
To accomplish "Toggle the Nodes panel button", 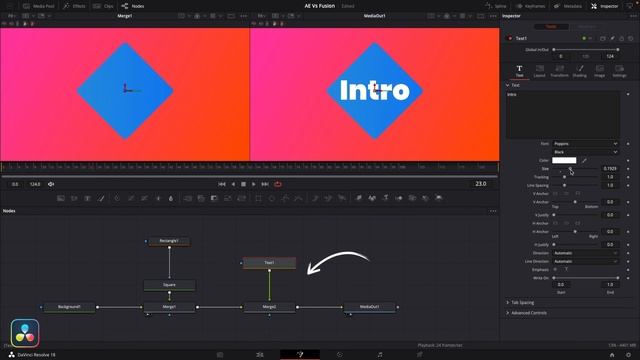I will pos(133,6).
